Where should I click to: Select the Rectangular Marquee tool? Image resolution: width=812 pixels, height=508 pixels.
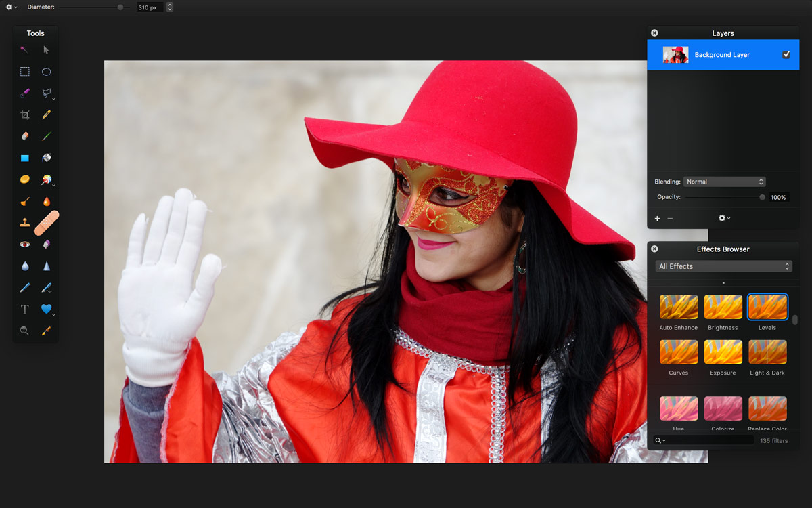(25, 72)
